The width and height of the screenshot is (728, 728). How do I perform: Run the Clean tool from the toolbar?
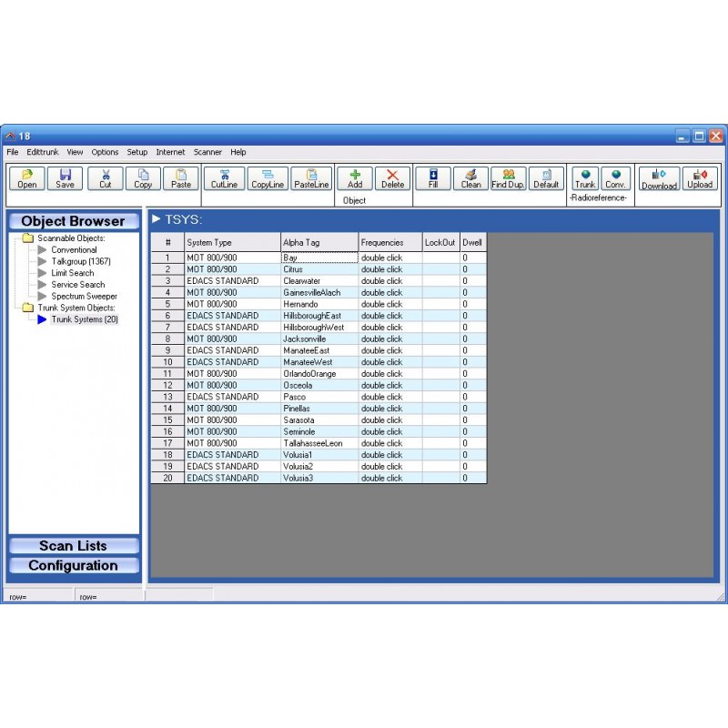(x=471, y=178)
